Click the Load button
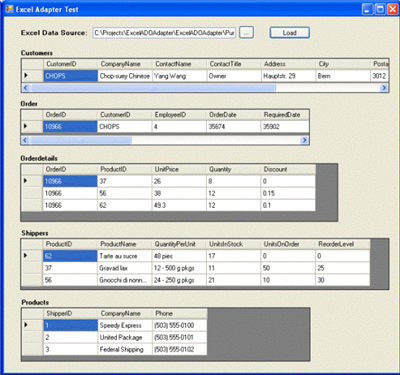Screen dimensions: 400x375 coord(289,33)
